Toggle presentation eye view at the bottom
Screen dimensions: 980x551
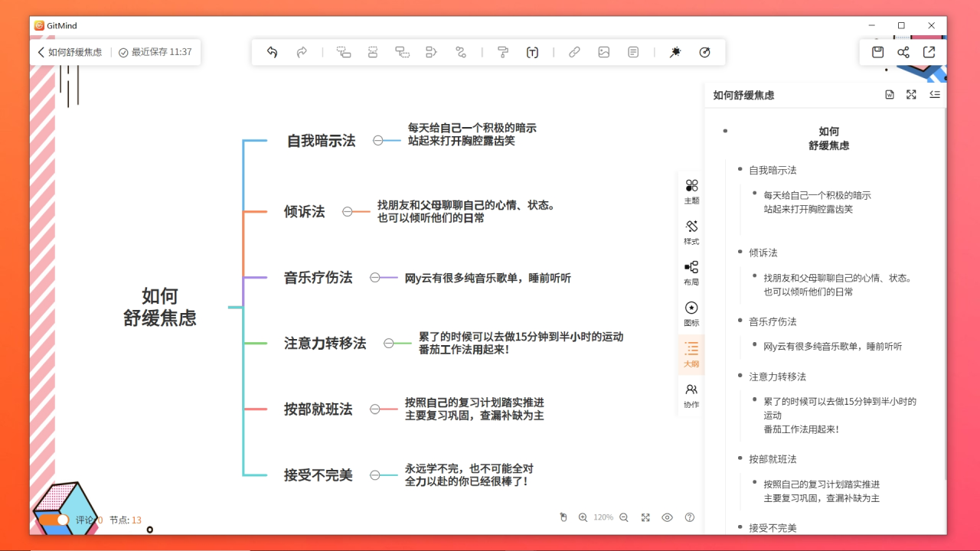[x=667, y=517]
